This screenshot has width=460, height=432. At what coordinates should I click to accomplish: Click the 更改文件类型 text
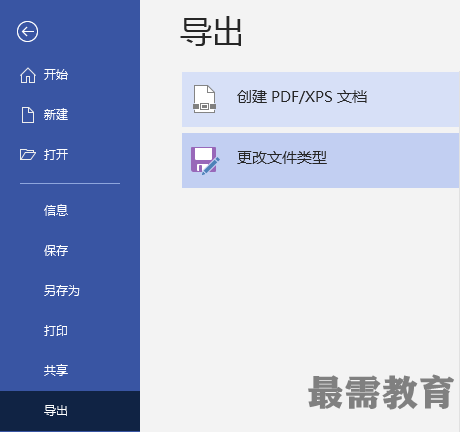(x=282, y=157)
